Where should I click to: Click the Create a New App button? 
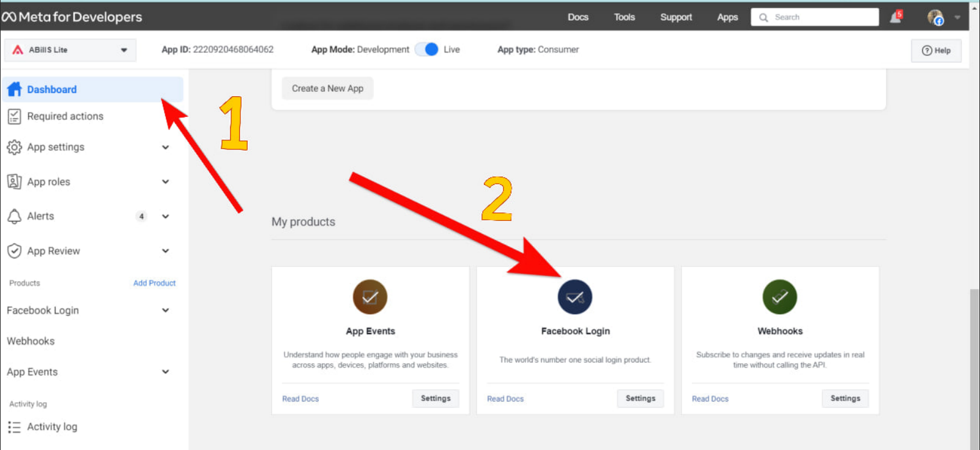pyautogui.click(x=327, y=88)
